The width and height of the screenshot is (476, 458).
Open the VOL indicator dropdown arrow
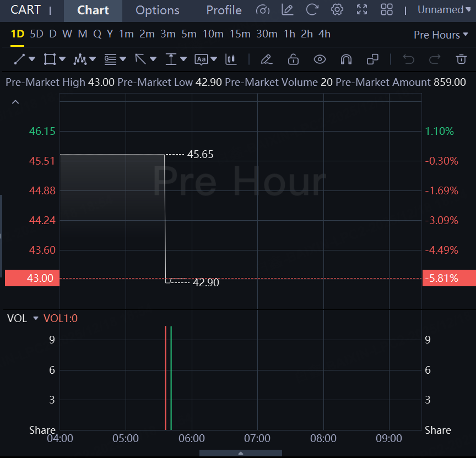[x=36, y=318]
